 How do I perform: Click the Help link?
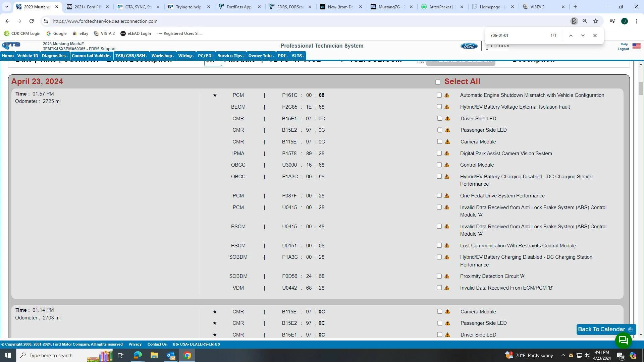[624, 44]
